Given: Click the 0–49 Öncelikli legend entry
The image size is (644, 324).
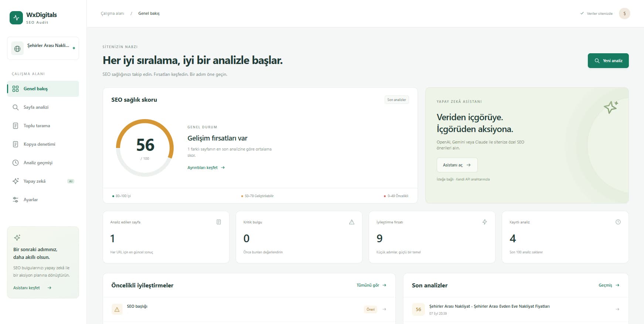Looking at the screenshot, I should pyautogui.click(x=396, y=196).
